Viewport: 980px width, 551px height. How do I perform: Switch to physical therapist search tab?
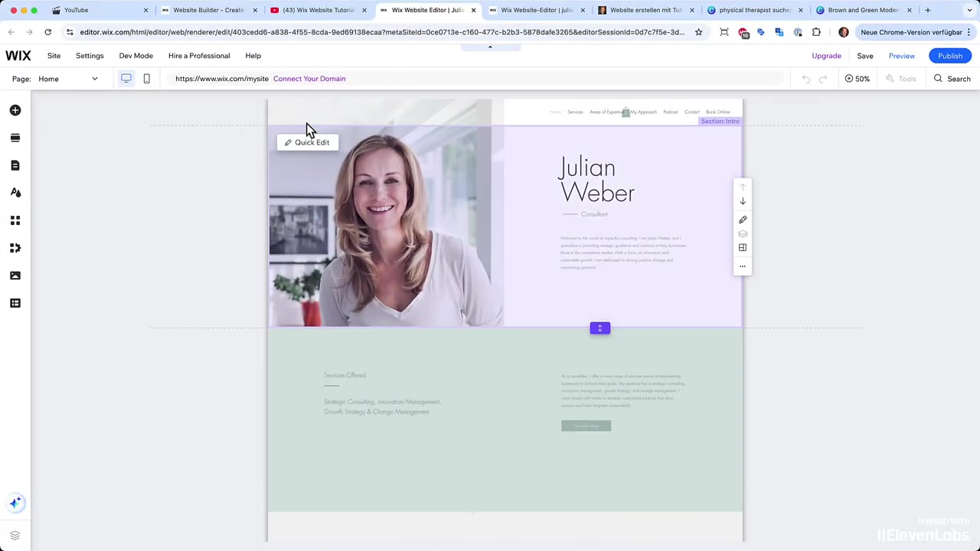point(755,10)
